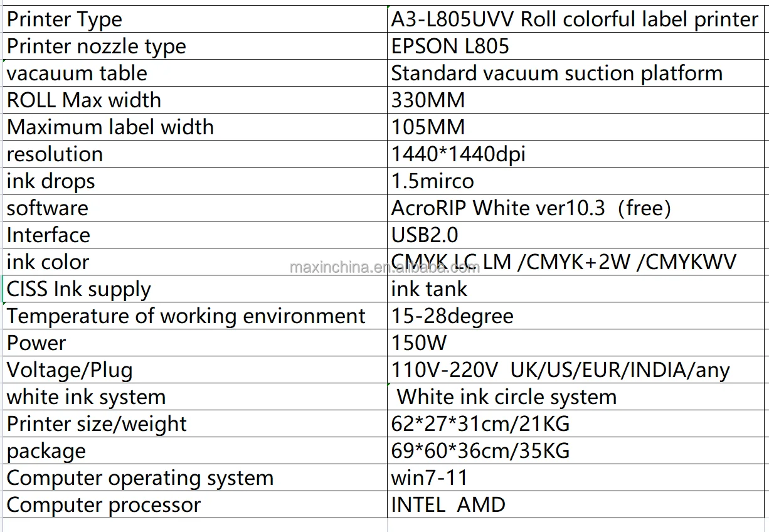The width and height of the screenshot is (769, 532).
Task: Click the 'INTEL AMD' processor cell
Action: pos(448,505)
